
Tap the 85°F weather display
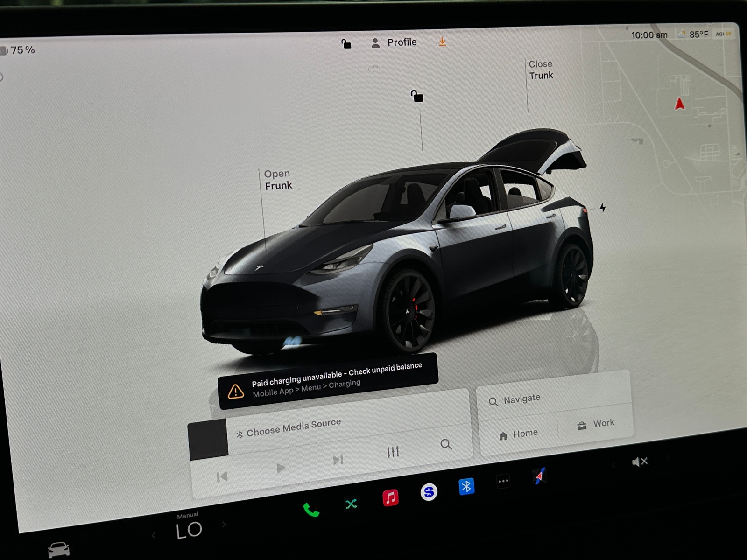click(698, 34)
